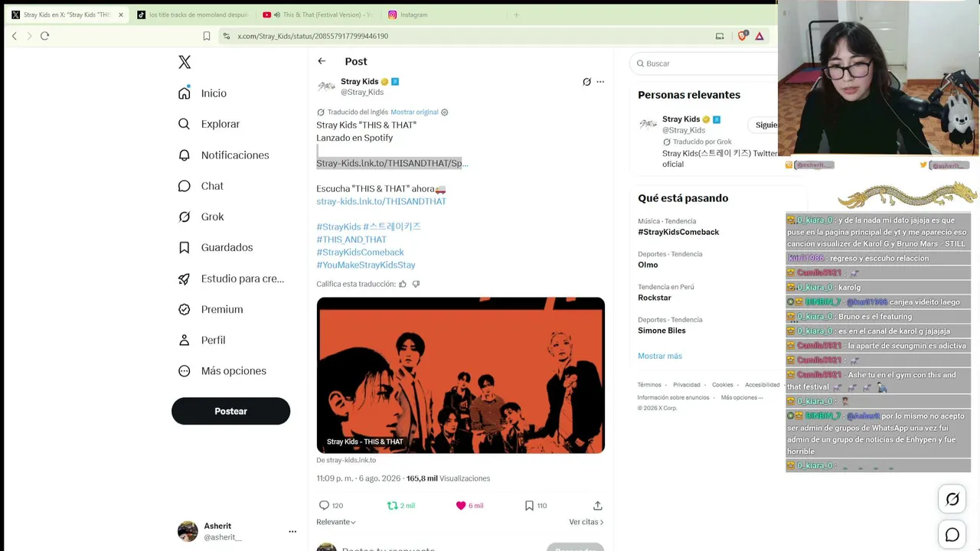The width and height of the screenshot is (980, 551).
Task: Click the Cookies footer link
Action: (x=723, y=385)
